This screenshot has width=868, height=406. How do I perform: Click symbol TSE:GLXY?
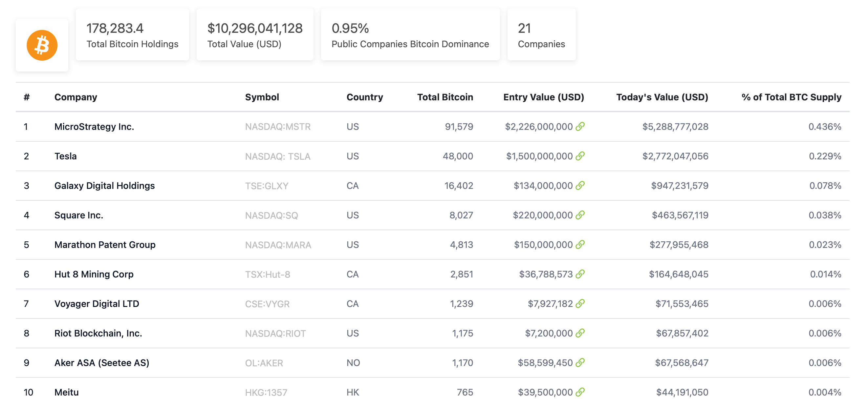[x=267, y=186]
